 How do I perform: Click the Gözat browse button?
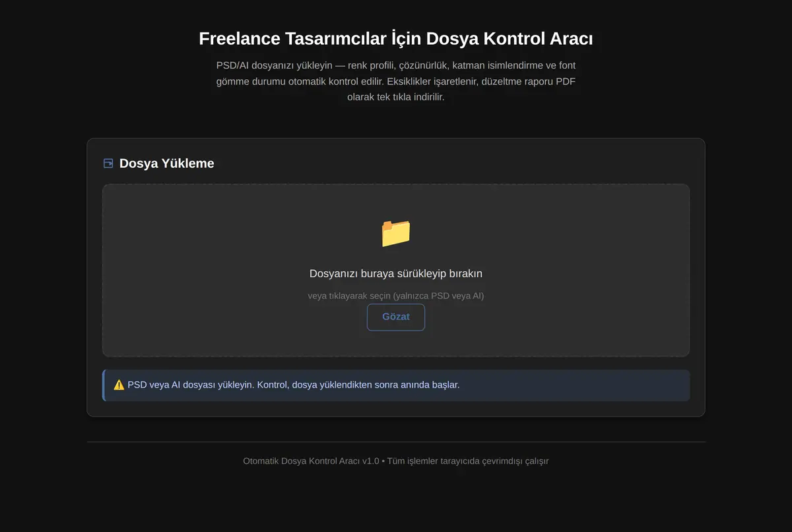click(x=396, y=317)
